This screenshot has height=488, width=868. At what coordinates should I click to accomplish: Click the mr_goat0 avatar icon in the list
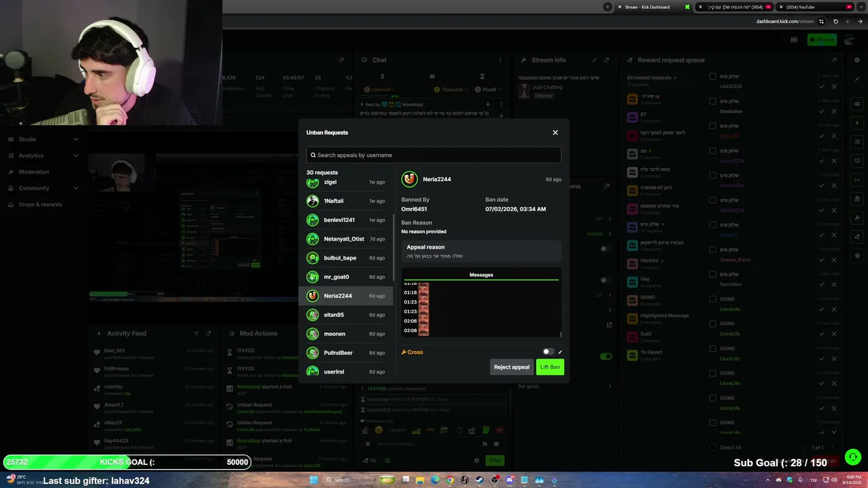point(313,277)
